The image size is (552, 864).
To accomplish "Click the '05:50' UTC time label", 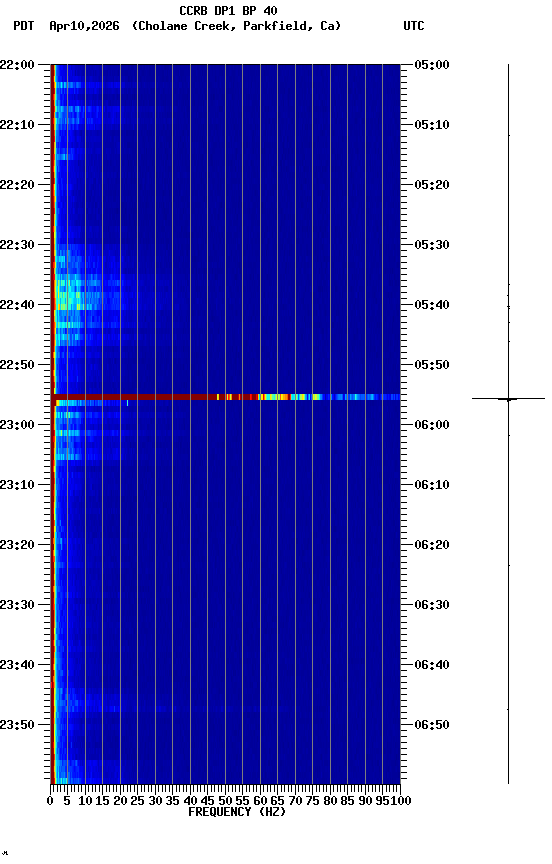I will click(x=432, y=365).
